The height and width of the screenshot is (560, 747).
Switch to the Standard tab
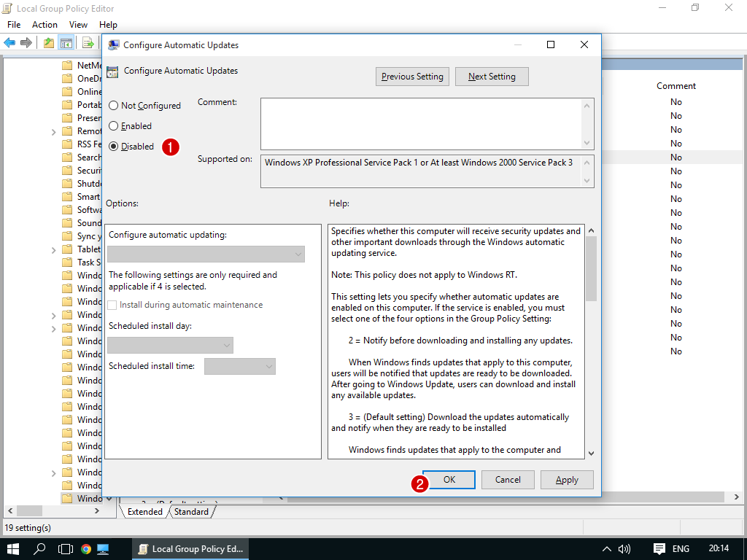coord(191,512)
